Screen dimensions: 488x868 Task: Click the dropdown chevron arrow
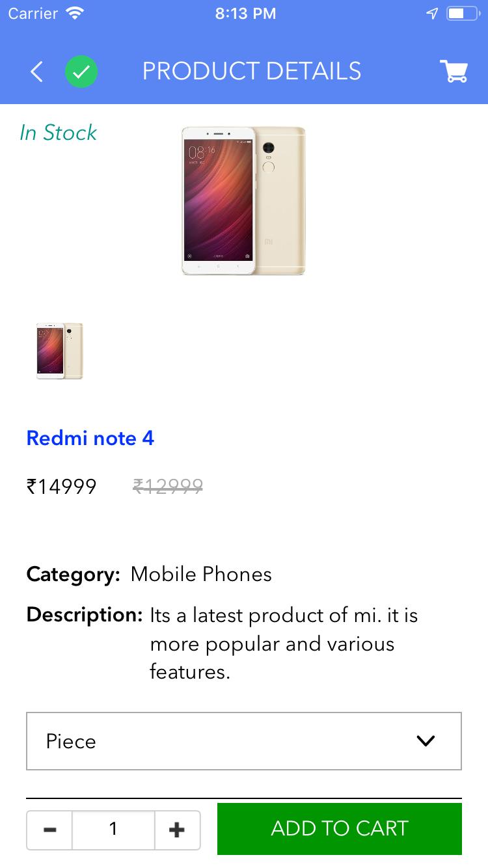tap(426, 740)
